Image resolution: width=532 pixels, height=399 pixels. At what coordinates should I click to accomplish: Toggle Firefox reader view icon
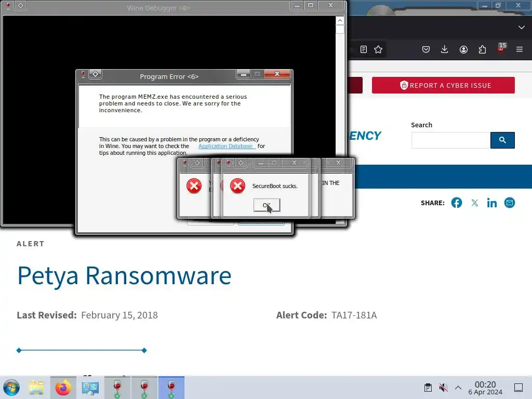(x=364, y=49)
